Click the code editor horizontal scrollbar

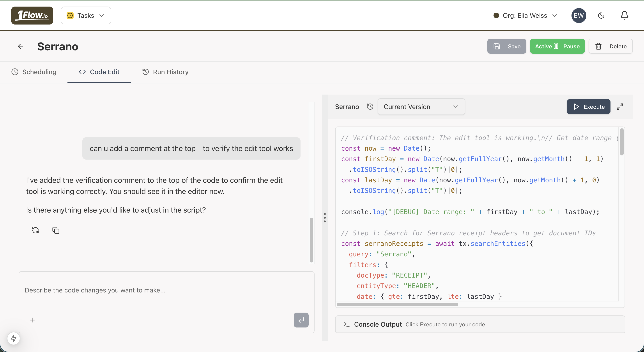point(397,304)
